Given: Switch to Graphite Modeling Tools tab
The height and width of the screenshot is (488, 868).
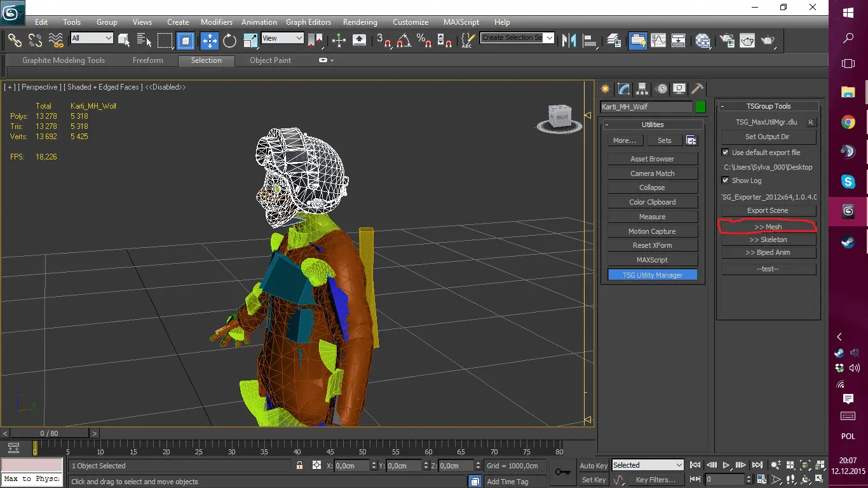Looking at the screenshot, I should coord(64,60).
